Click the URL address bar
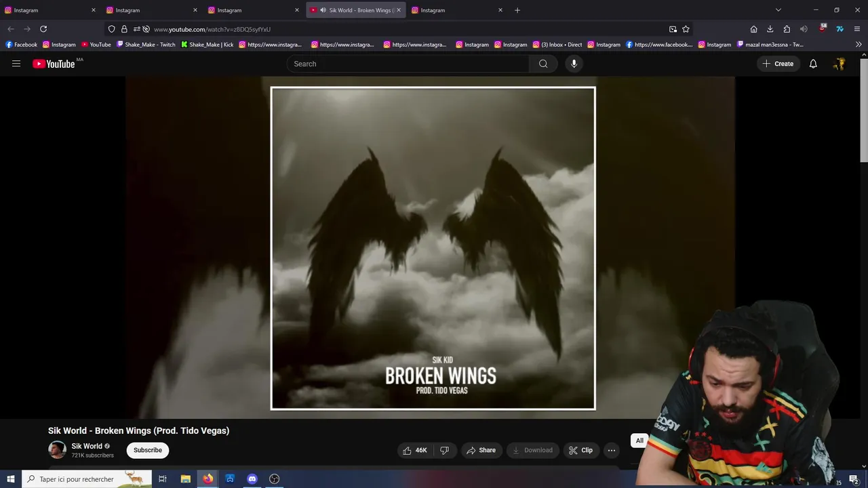The image size is (868, 488). [x=407, y=29]
